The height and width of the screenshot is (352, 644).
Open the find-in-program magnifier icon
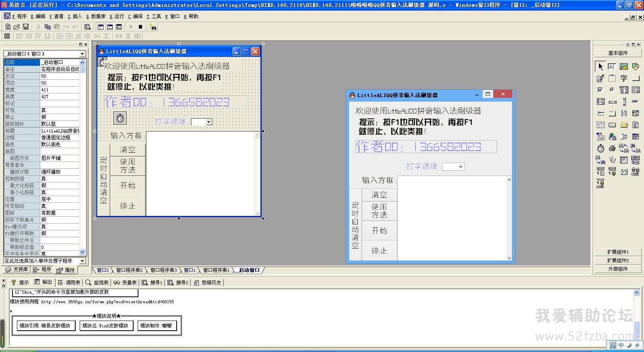click(x=87, y=27)
